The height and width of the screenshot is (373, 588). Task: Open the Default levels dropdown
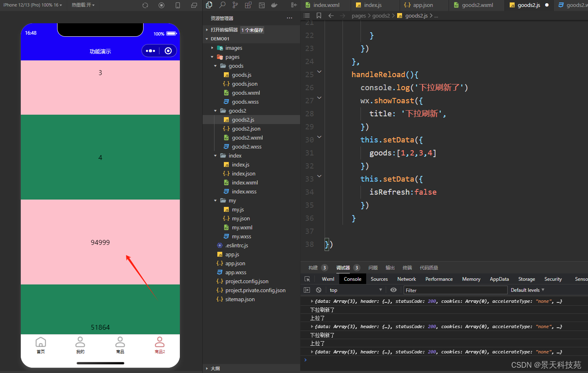(527, 290)
